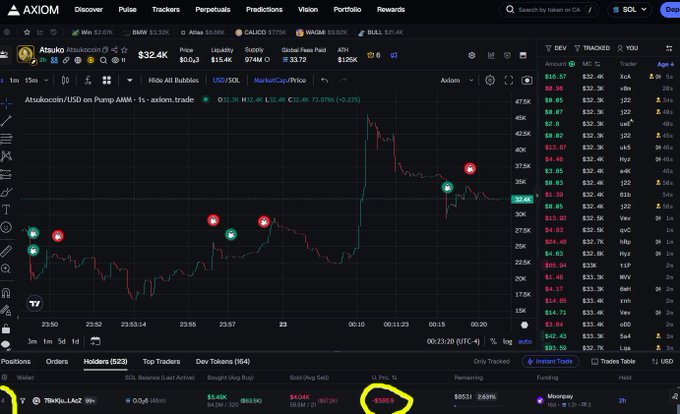Toggle auto scale on the chart
The image size is (680, 414).
pos(525,342)
